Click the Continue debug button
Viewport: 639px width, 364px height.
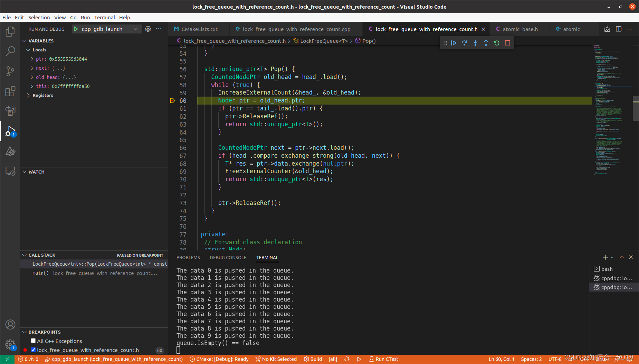454,43
